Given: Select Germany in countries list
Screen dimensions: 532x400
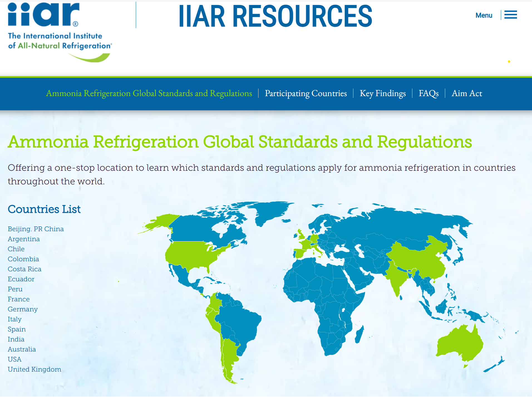Looking at the screenshot, I should click(23, 309).
